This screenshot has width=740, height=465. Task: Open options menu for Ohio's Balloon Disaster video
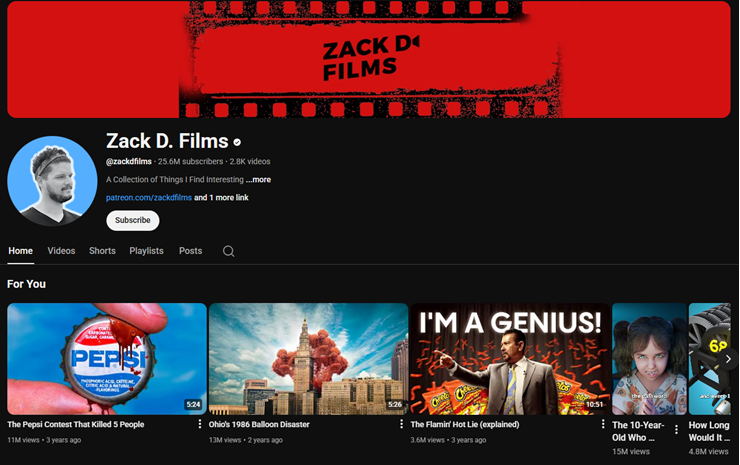(401, 425)
